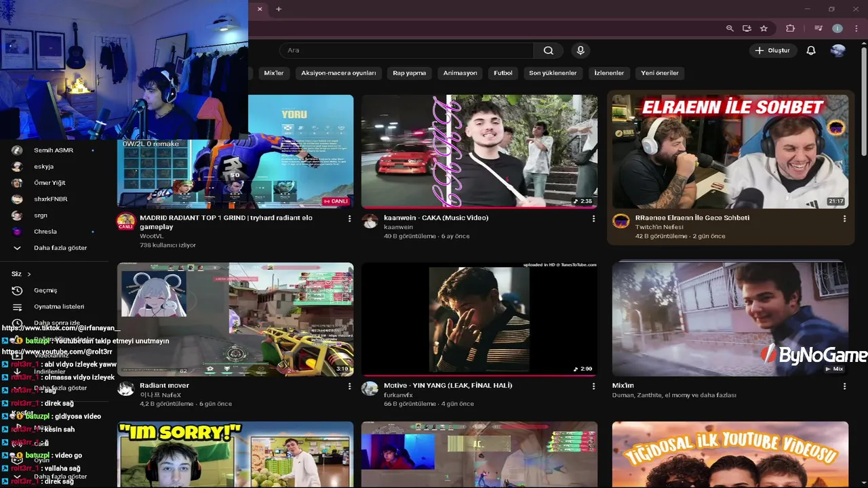Expand the Siz section chevron
The width and height of the screenshot is (868, 488).
point(29,274)
